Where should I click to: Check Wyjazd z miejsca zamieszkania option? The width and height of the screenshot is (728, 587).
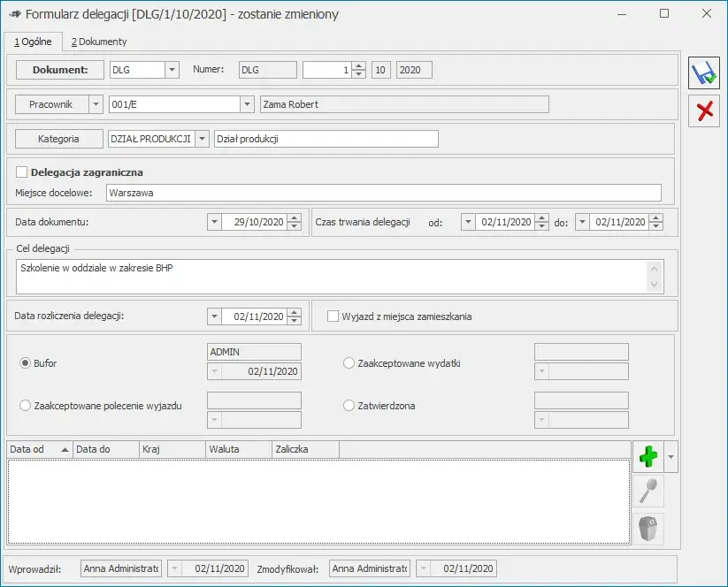333,316
